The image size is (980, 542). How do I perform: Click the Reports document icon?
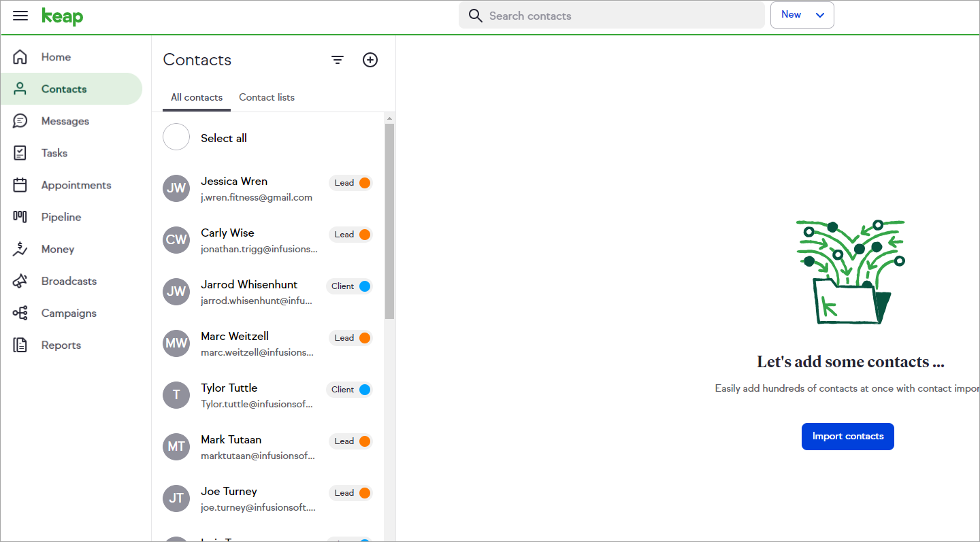(x=20, y=345)
